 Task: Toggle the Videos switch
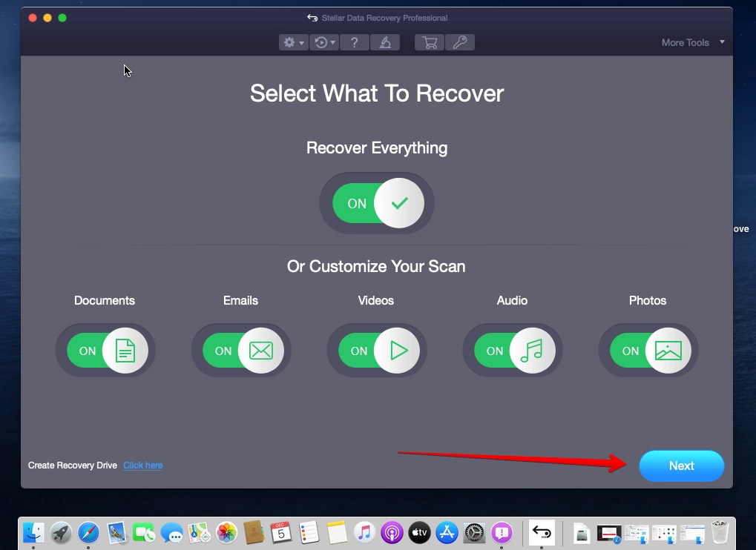(378, 351)
